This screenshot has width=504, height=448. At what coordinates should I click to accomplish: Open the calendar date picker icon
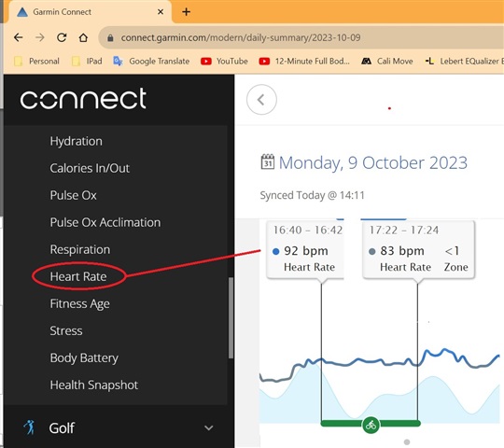pos(268,161)
